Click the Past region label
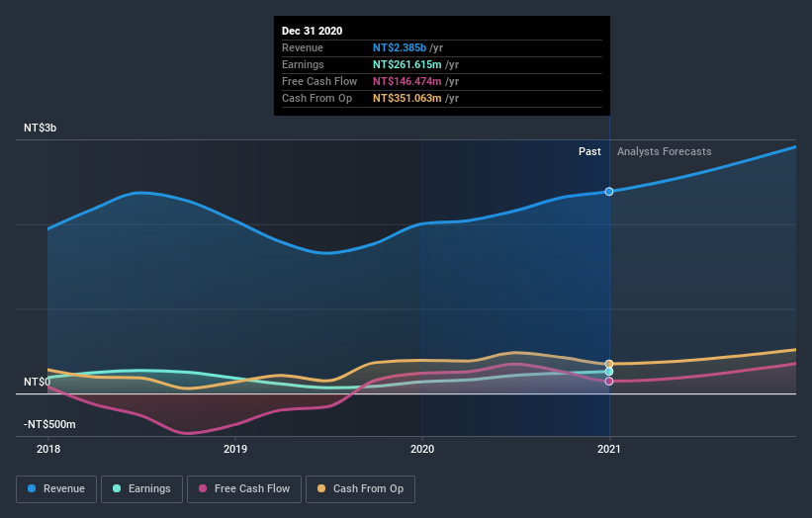This screenshot has height=518, width=812. [589, 151]
